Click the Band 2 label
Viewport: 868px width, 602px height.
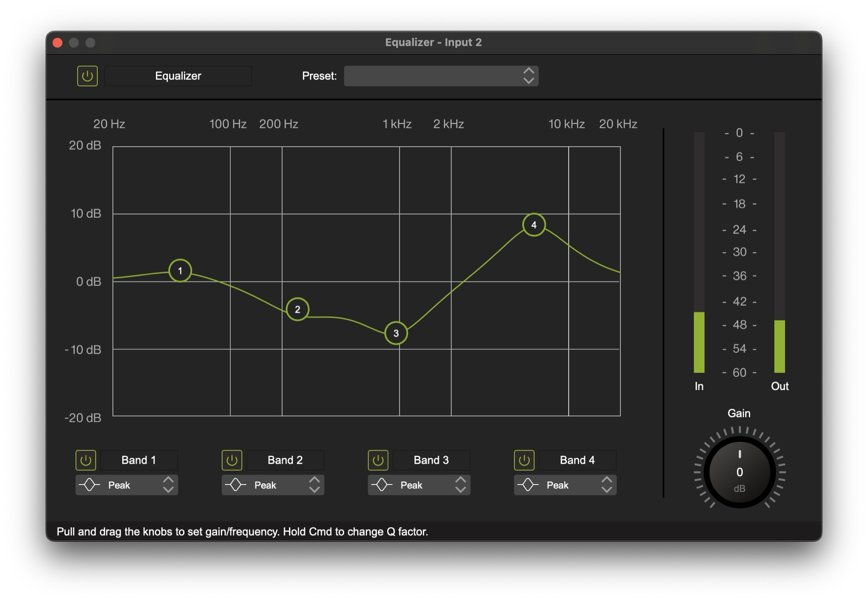coord(285,460)
